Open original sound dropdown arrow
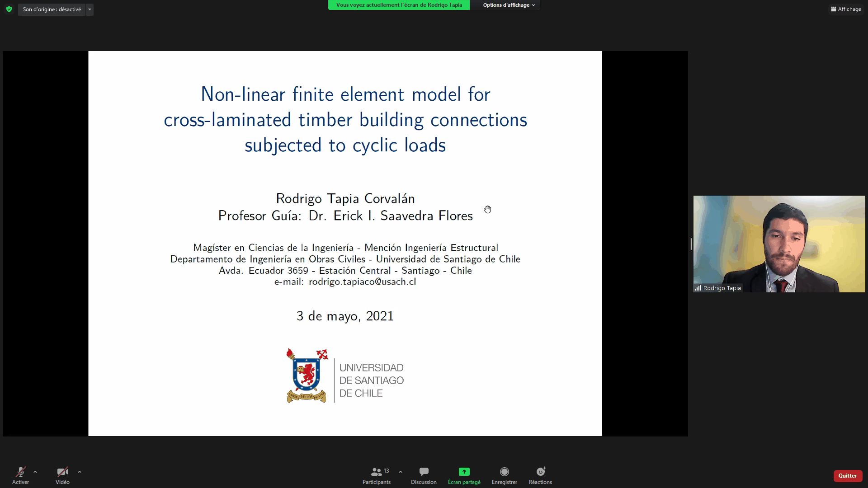Screen dimensions: 868x488 click(x=90, y=9)
